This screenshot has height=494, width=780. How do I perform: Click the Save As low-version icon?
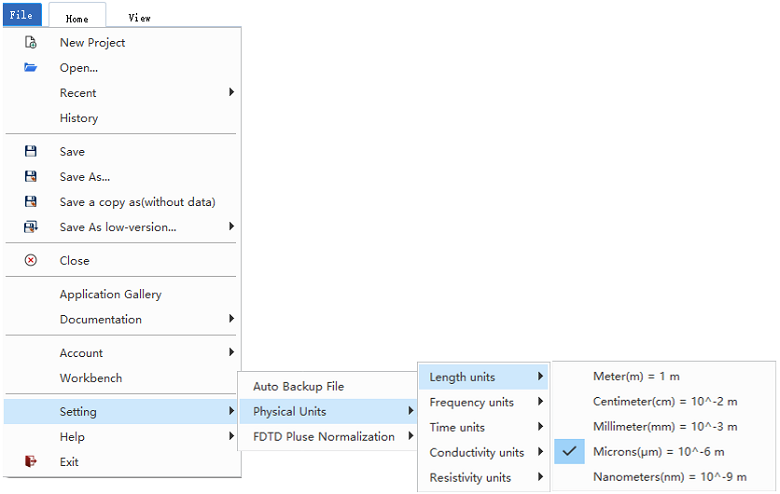(31, 227)
